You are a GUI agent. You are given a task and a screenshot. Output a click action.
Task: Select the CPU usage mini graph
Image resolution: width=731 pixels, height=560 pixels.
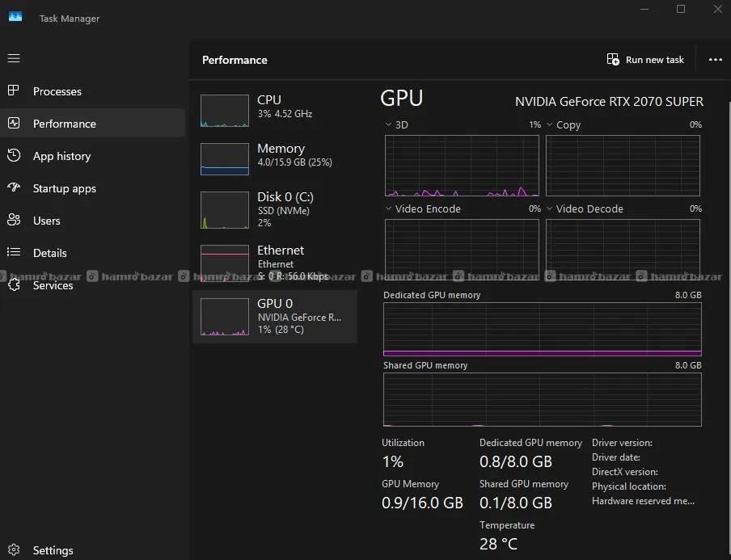click(225, 111)
